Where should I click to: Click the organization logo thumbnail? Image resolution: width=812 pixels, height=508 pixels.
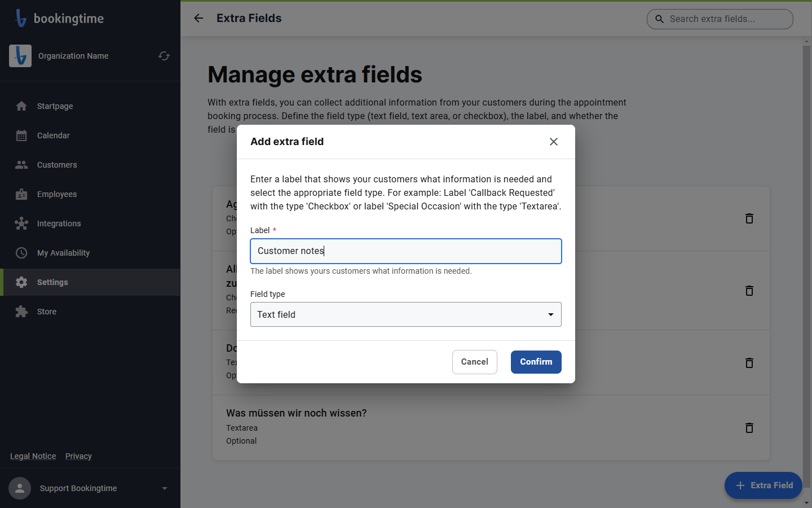point(20,56)
